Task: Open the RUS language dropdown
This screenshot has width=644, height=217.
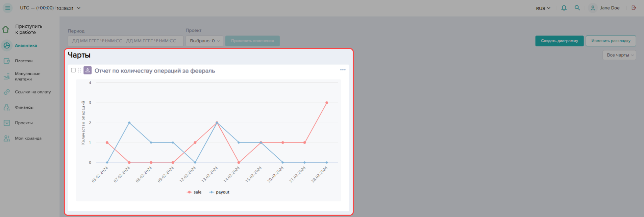Action: pos(543,8)
